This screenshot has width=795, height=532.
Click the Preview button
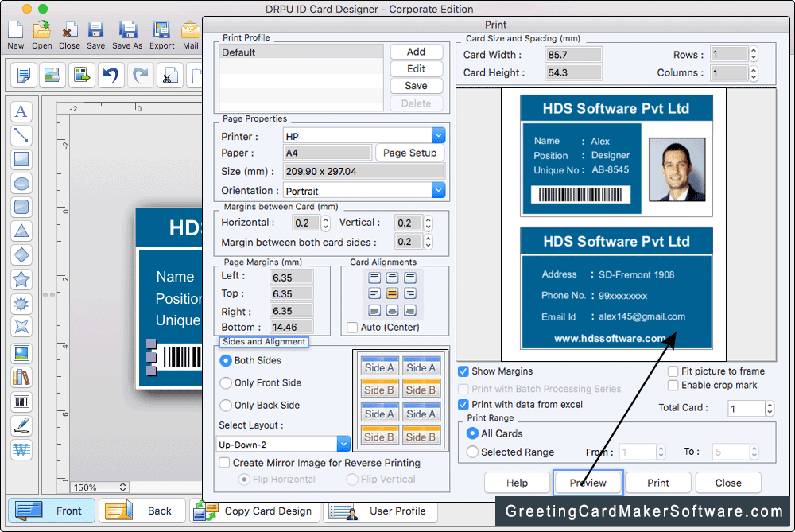pos(588,483)
